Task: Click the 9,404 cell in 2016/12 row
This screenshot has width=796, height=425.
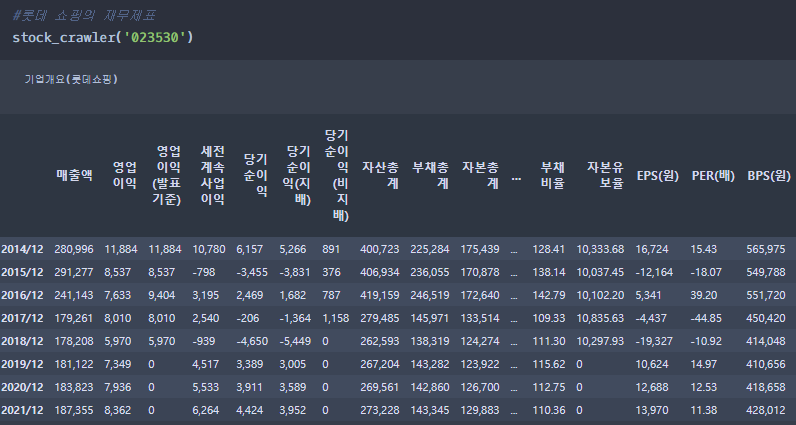Action: tap(162, 295)
